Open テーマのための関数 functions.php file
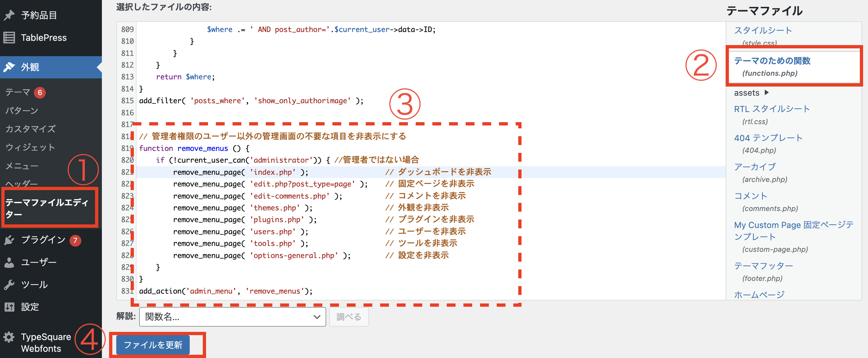868x358 pixels. tap(772, 61)
